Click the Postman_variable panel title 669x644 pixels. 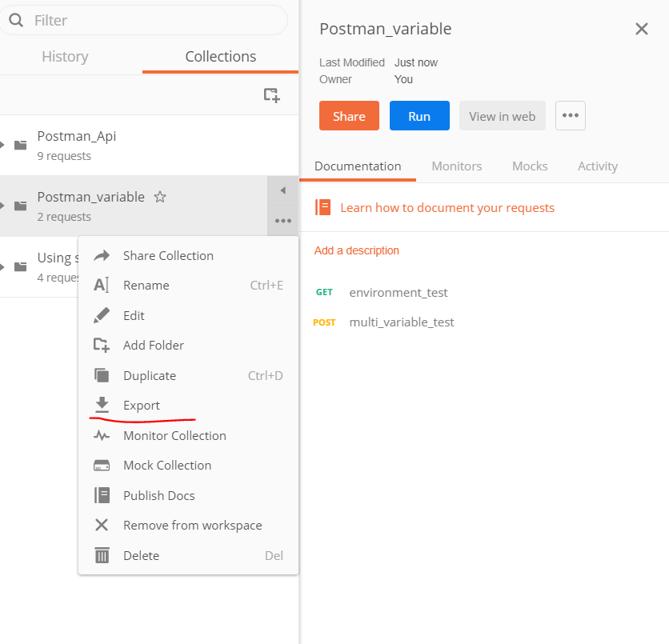point(385,29)
